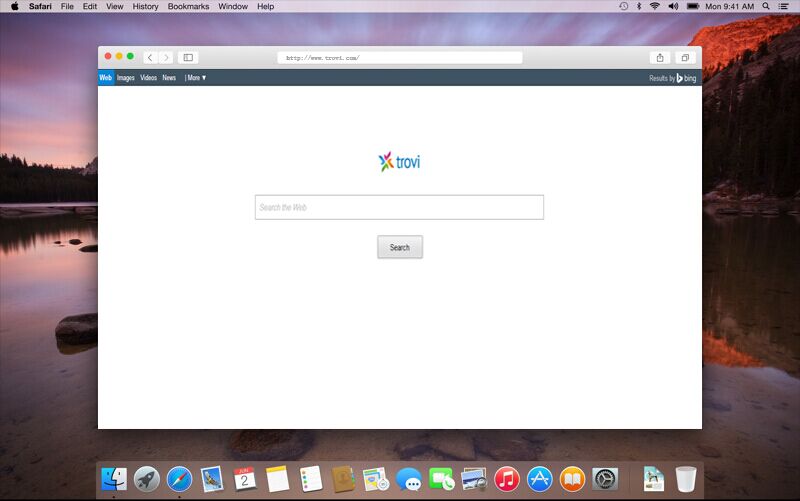Click the clock showing Mon 9:41 AM
This screenshot has width=800, height=501.
(730, 6)
